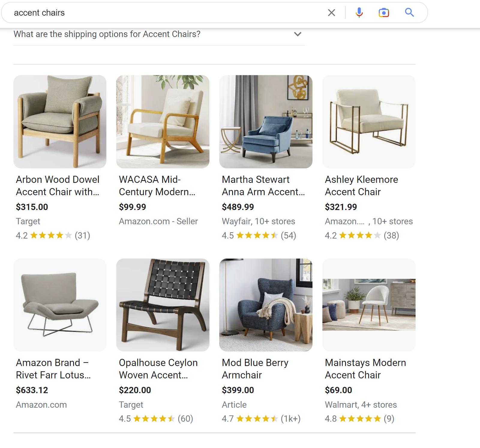
Task: Open search by image camera icon
Action: click(384, 13)
